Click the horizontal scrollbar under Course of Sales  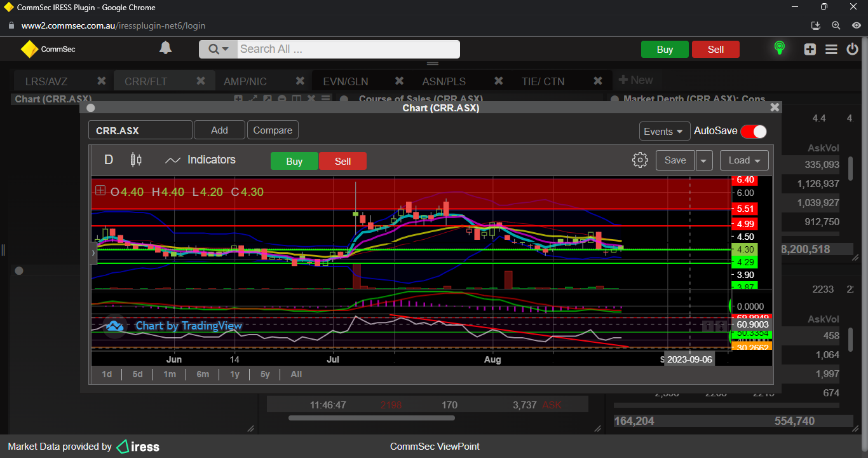click(372, 418)
